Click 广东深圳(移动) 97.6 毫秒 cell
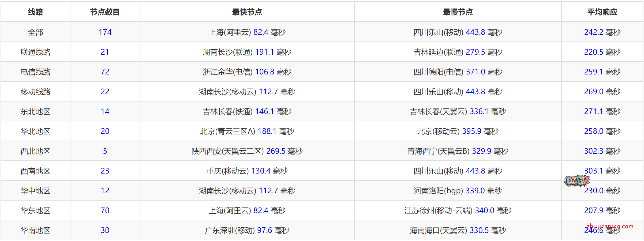This screenshot has height=241, width=644. point(247,230)
